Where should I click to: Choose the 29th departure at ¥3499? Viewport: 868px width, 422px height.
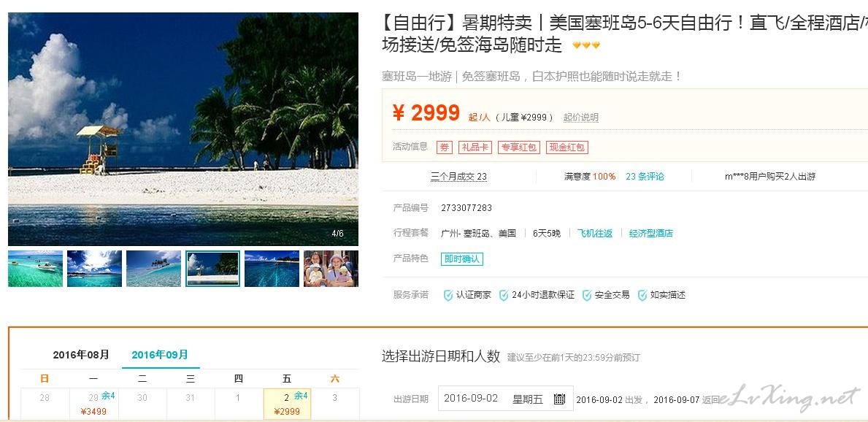point(93,404)
